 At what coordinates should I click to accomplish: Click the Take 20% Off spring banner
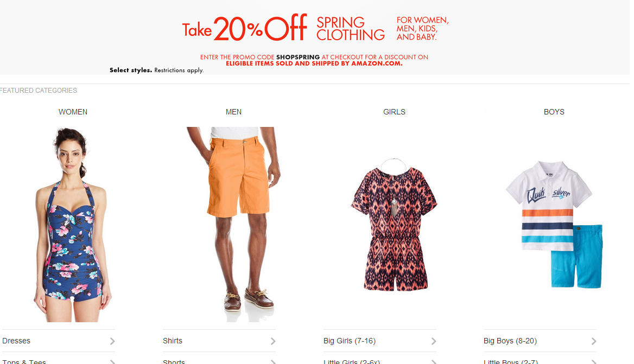pos(315,37)
